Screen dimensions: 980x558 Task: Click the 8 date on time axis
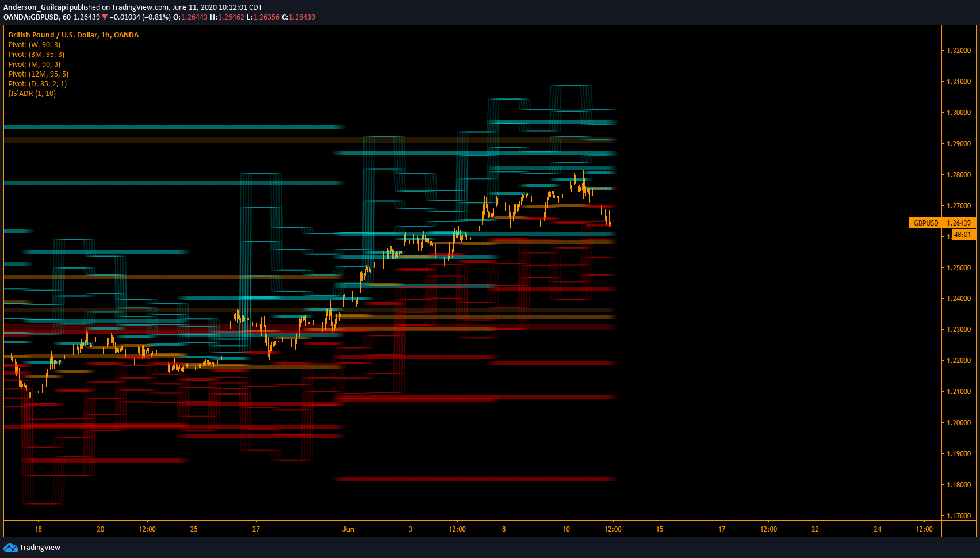pyautogui.click(x=504, y=529)
